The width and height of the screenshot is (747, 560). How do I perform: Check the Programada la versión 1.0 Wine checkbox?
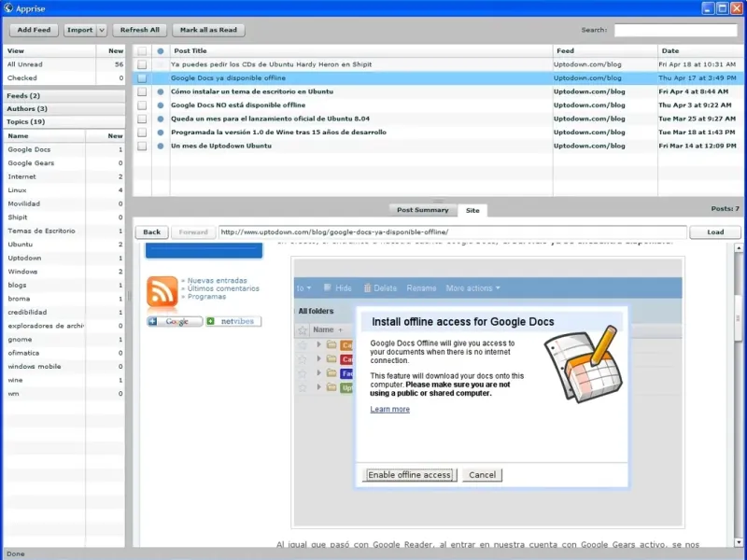pyautogui.click(x=142, y=133)
